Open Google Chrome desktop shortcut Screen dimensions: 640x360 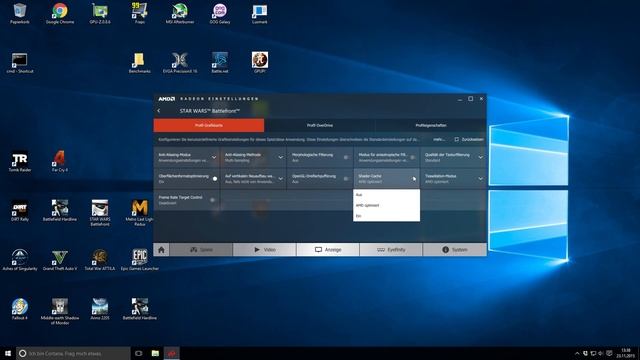point(60,13)
